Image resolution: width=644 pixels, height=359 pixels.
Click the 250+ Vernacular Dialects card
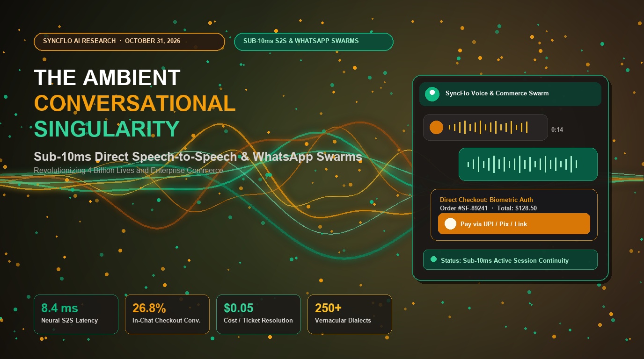coord(350,314)
